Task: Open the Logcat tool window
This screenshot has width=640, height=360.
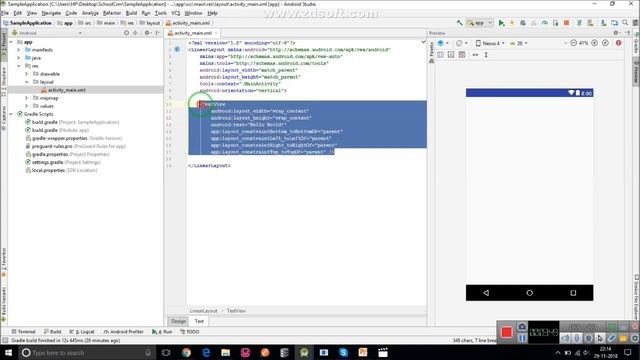Action: [x=82, y=332]
